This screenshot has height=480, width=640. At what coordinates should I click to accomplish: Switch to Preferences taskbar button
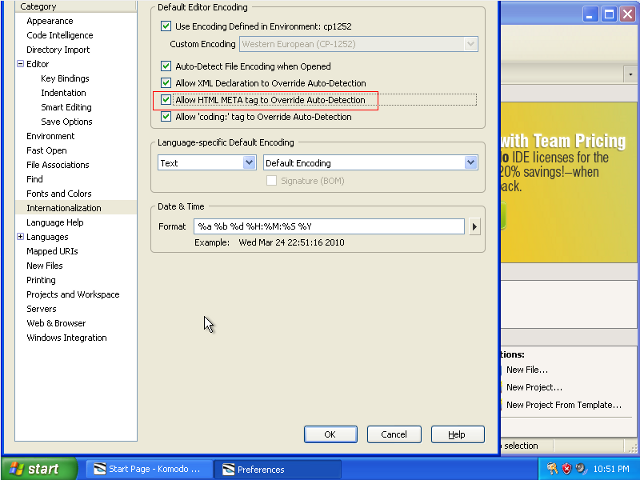(x=278, y=469)
